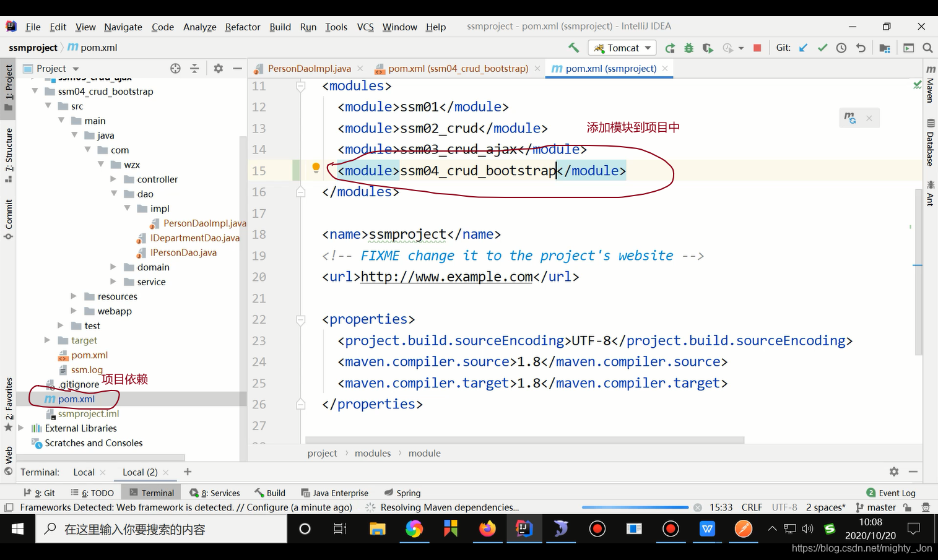
Task: Click the Search Everywhere magnifier icon
Action: pos(927,48)
